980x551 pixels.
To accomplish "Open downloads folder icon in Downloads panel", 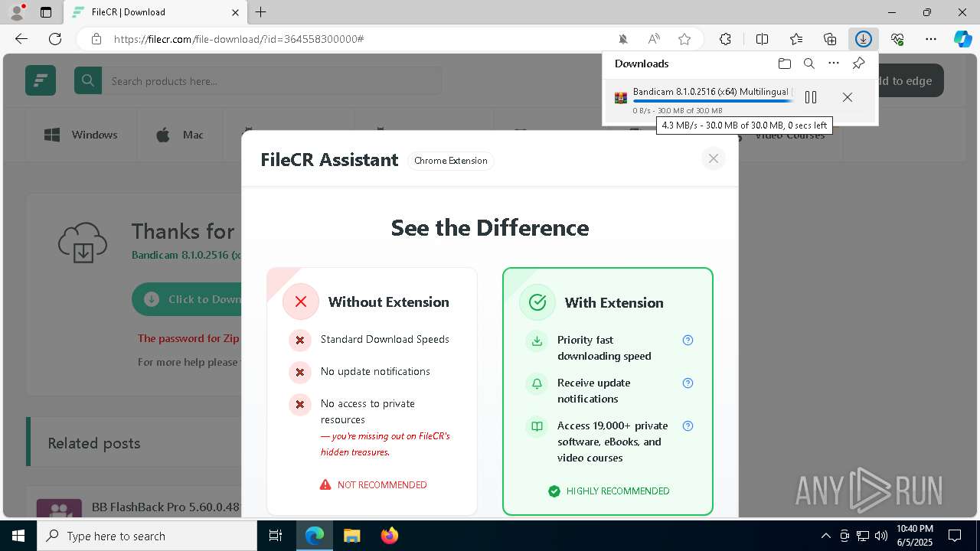I will [x=784, y=64].
